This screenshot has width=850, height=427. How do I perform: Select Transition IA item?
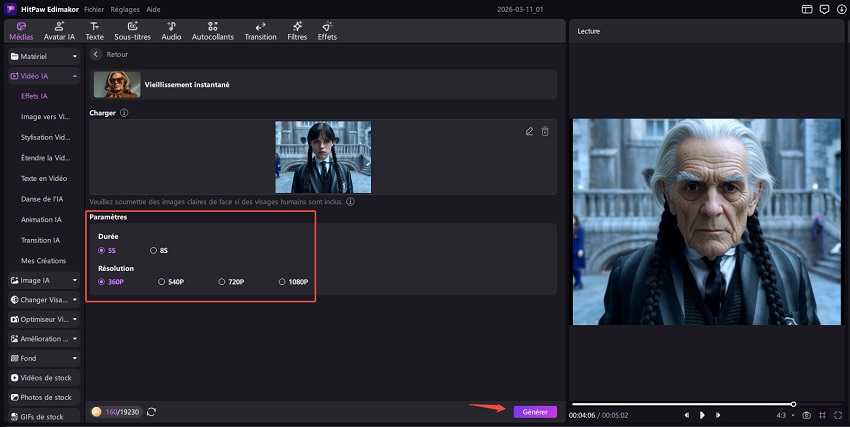click(40, 240)
